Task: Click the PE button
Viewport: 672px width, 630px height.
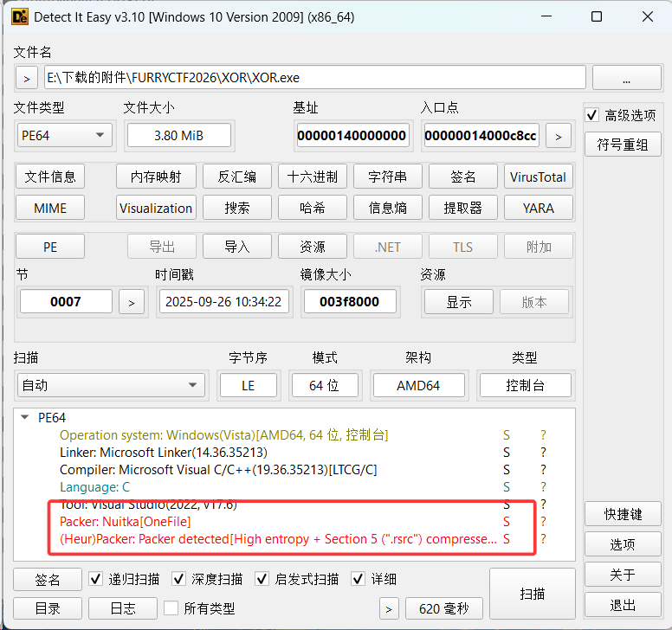Action: [50, 247]
